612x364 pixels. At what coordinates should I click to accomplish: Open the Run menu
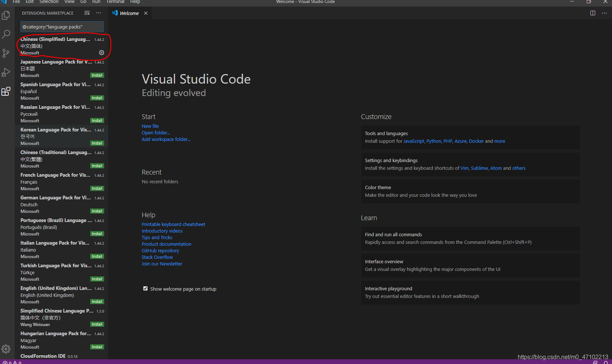(x=96, y=2)
